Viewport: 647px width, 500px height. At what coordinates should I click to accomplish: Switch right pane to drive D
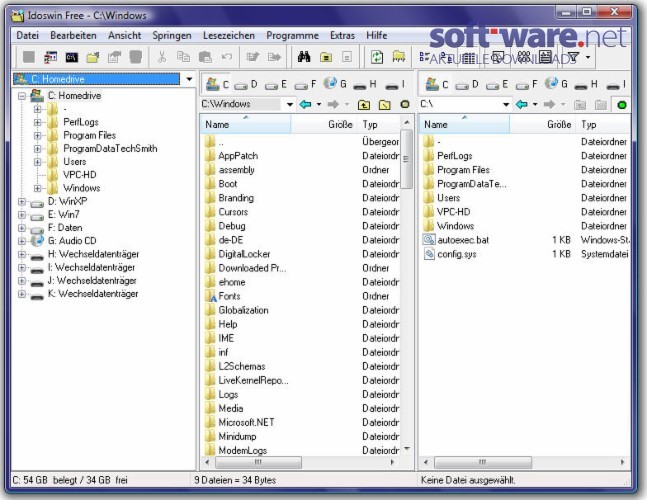pyautogui.click(x=467, y=85)
